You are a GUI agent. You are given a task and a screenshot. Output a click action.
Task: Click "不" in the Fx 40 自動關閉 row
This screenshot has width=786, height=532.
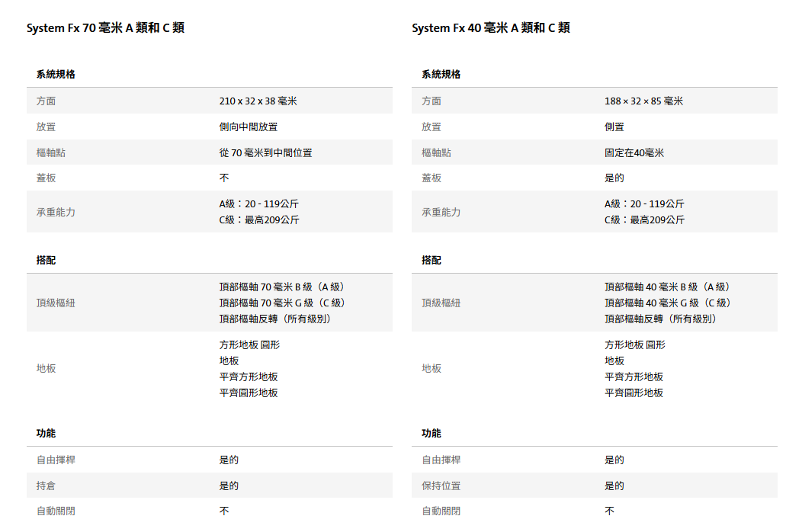click(610, 511)
